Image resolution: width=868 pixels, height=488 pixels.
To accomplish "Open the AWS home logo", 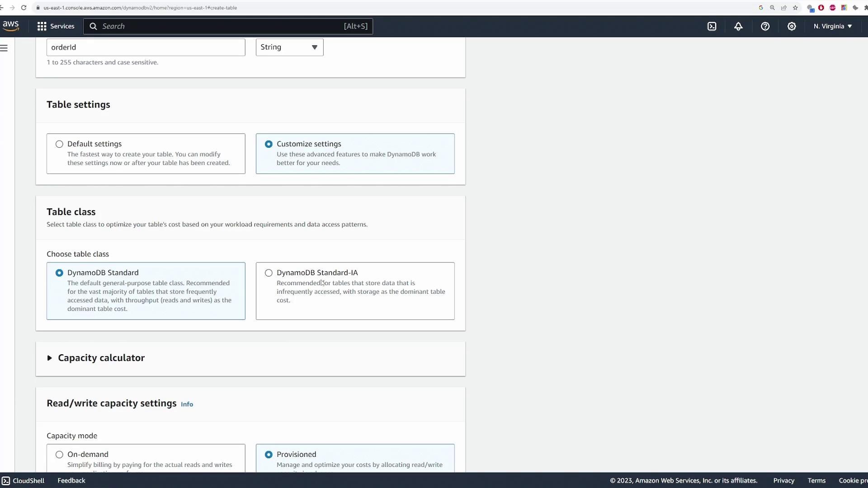I will (10, 26).
